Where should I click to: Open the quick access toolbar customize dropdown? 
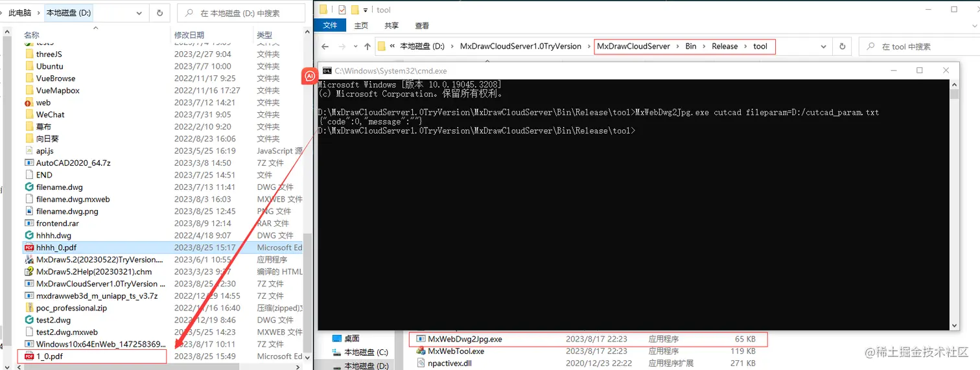pyautogui.click(x=366, y=10)
